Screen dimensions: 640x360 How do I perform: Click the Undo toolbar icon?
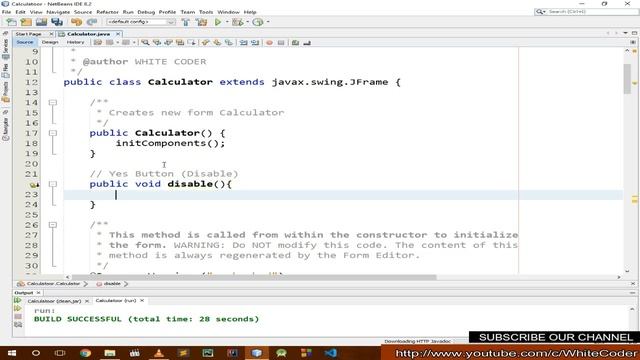76,22
